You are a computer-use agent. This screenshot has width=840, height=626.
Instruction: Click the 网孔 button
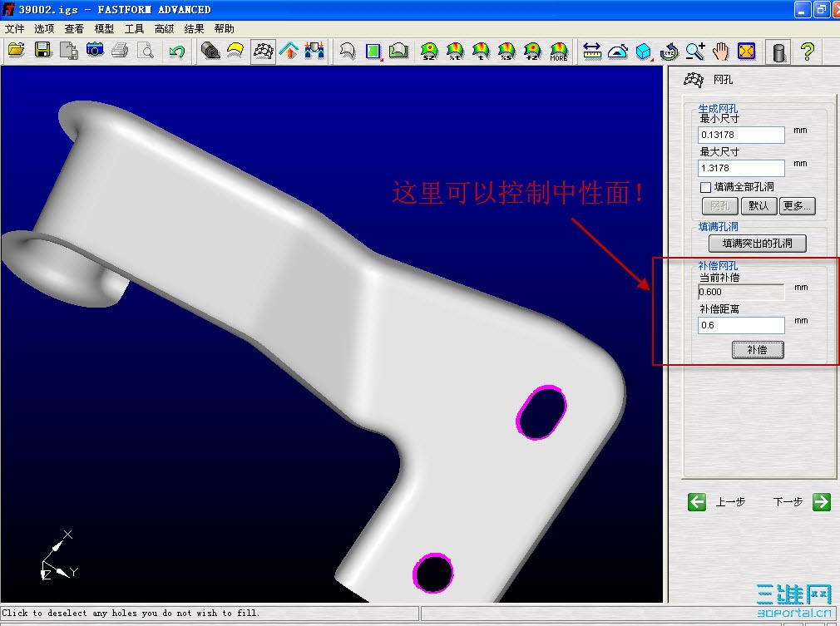719,205
